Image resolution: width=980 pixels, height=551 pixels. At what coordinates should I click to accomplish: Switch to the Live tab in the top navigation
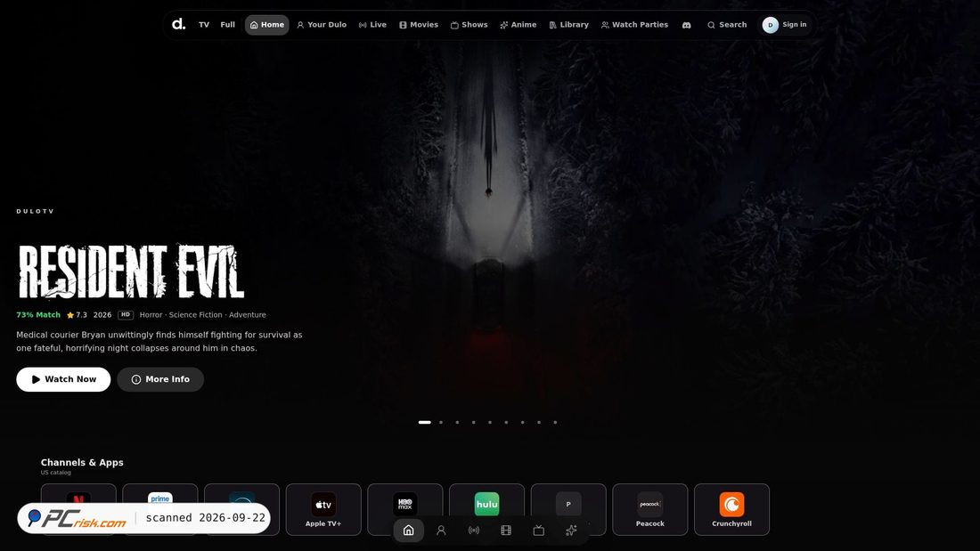coord(372,25)
